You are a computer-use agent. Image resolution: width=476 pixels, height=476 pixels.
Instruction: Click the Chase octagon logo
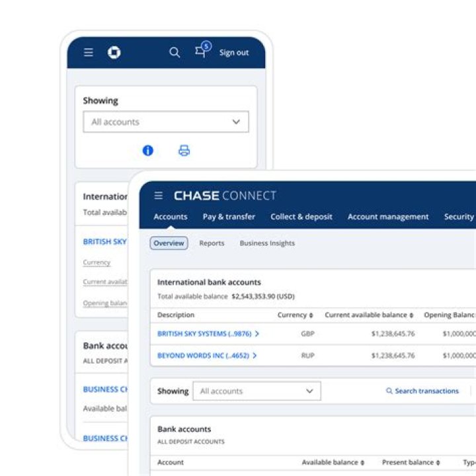tap(114, 53)
